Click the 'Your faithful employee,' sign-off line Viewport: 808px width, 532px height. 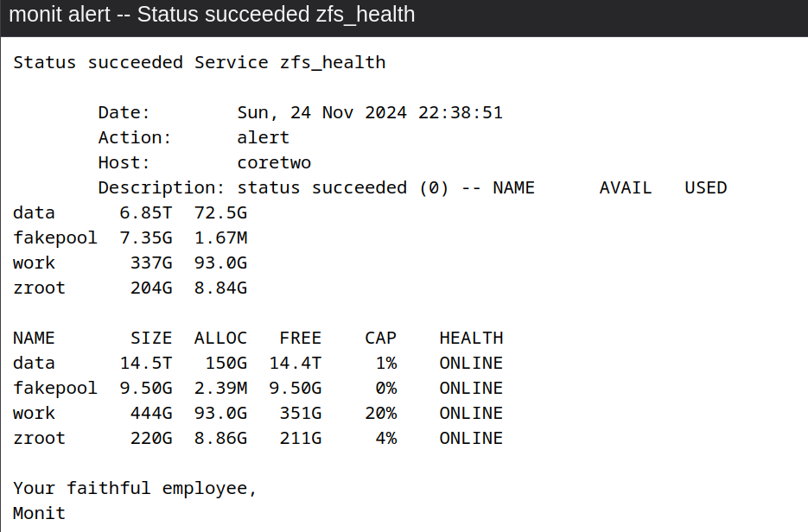[x=135, y=488]
